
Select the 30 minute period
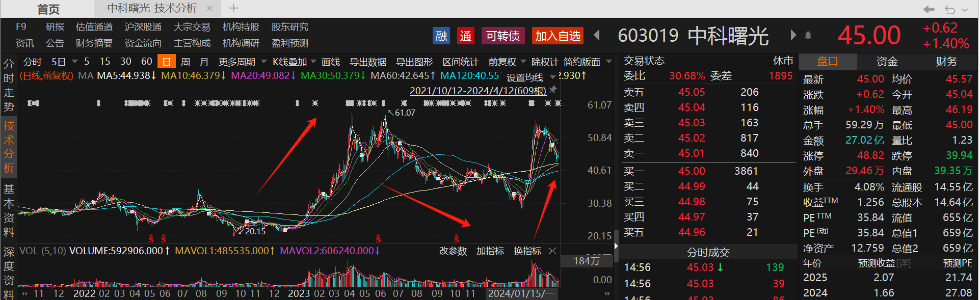[x=126, y=61]
